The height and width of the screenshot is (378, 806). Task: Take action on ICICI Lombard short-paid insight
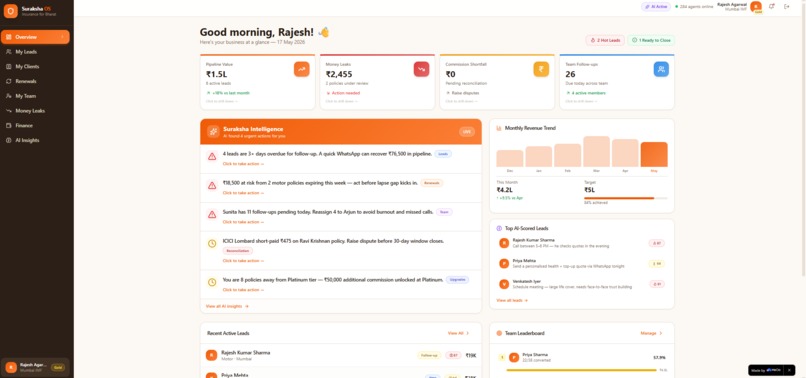tap(243, 261)
